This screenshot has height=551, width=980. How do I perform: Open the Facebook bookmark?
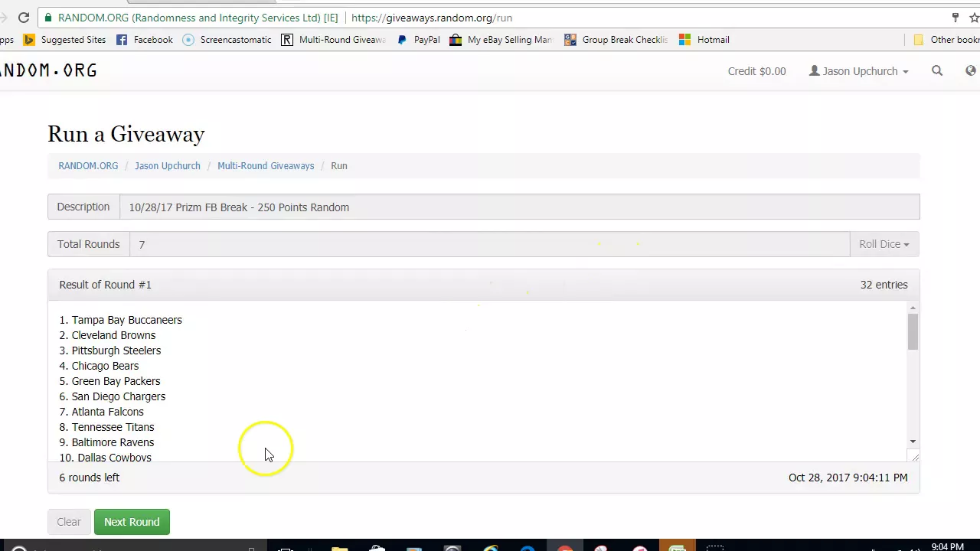click(x=144, y=40)
